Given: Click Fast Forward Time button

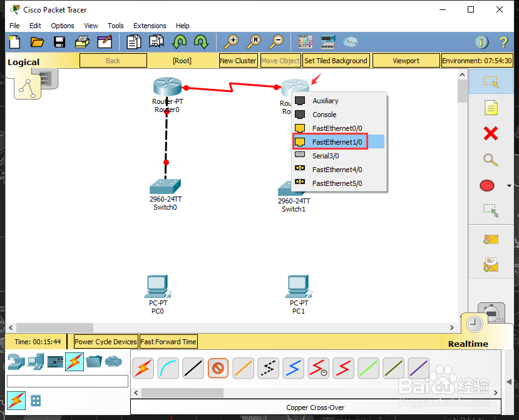Looking at the screenshot, I should point(168,342).
